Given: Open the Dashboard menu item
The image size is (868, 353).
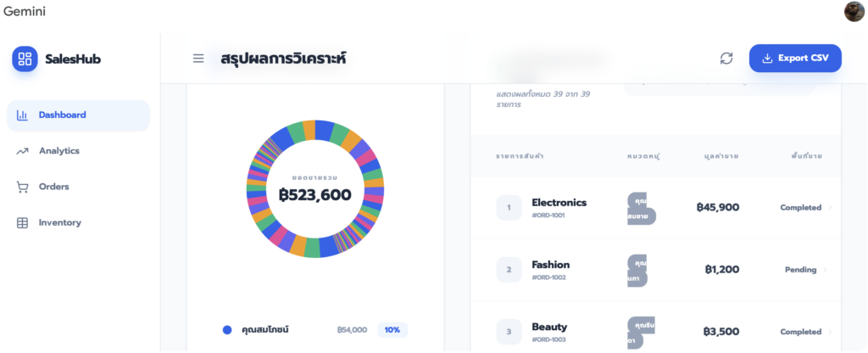Looking at the screenshot, I should coord(78,115).
